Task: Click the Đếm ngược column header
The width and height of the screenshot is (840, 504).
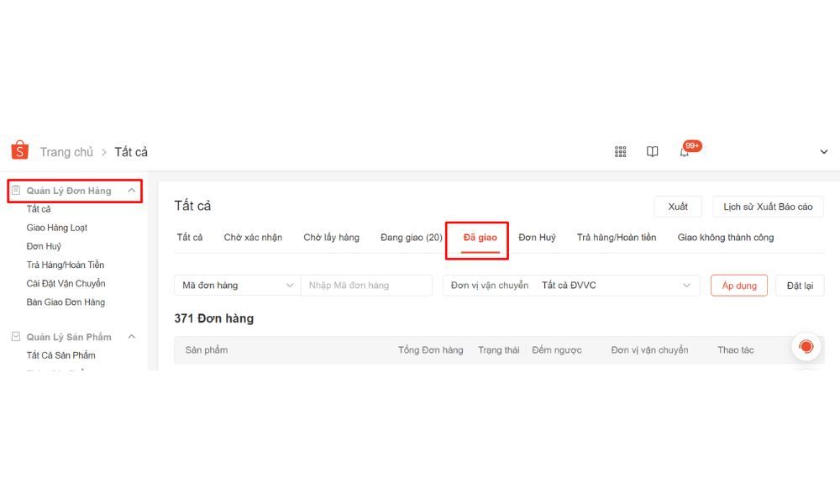Action: click(x=557, y=349)
